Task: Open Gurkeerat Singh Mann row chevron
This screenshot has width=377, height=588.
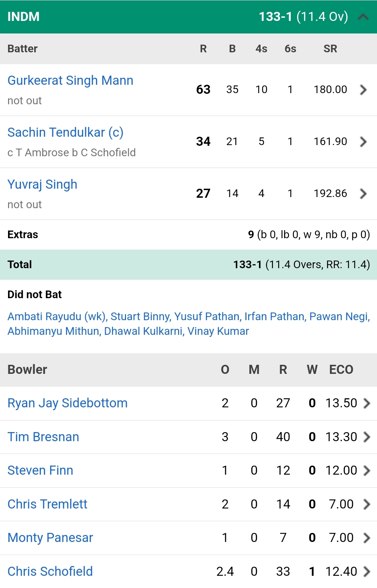Action: tap(363, 90)
